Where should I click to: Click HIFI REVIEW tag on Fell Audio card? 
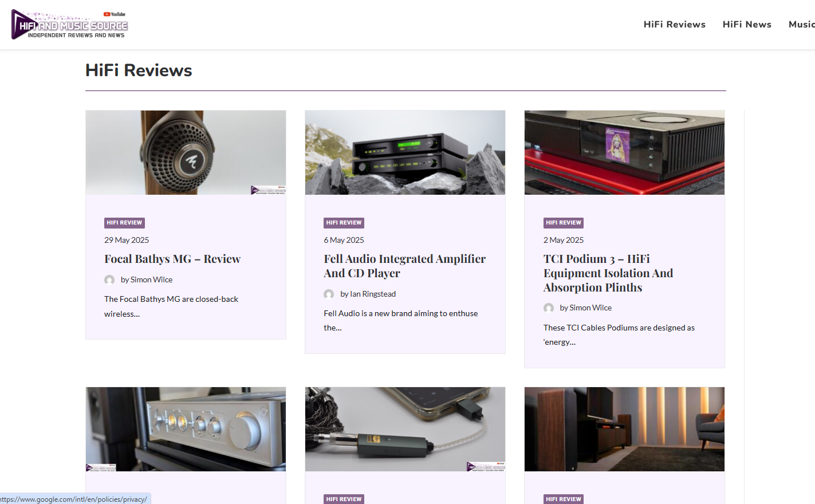coord(344,223)
